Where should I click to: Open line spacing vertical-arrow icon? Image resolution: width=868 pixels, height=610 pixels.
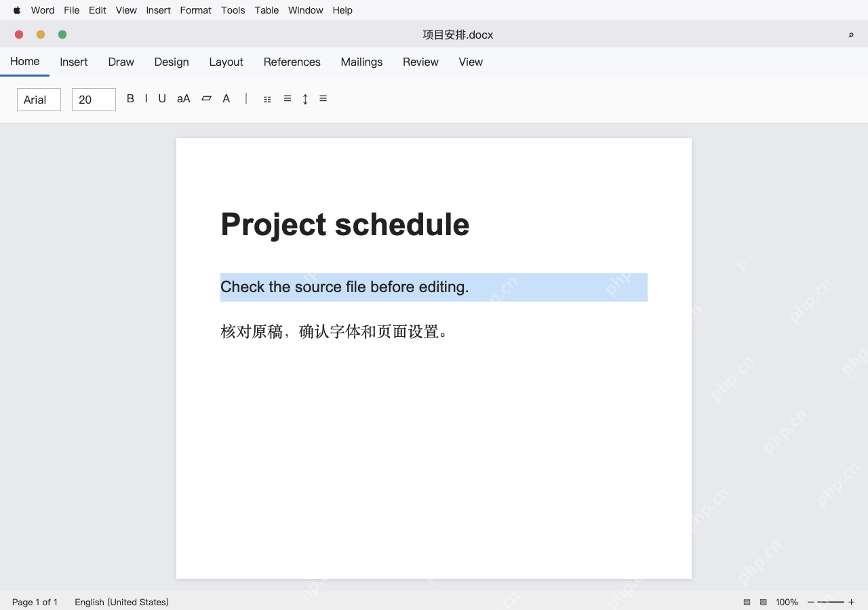point(305,99)
